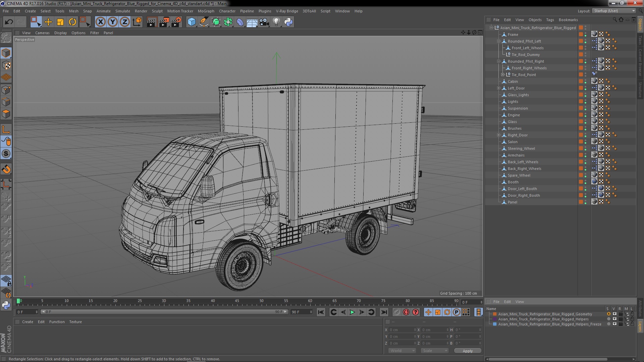Enable Polygons mode
Viewport: 644px width, 362px height.
click(6, 114)
